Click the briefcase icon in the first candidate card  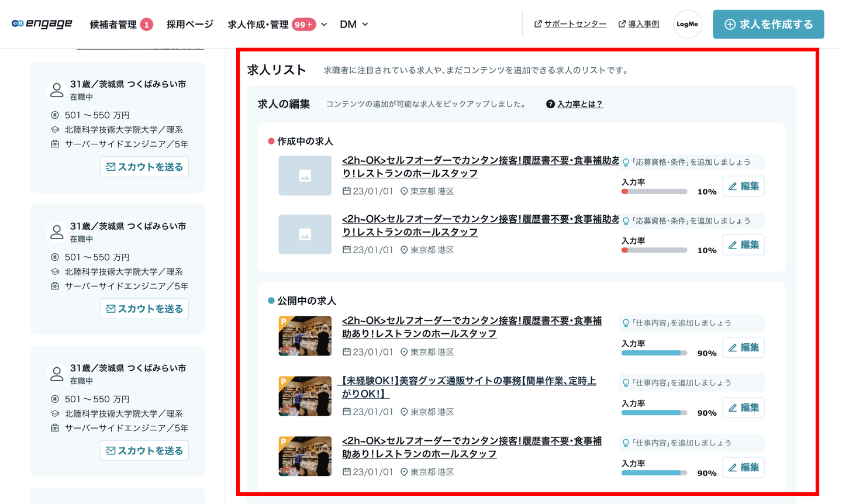click(55, 144)
